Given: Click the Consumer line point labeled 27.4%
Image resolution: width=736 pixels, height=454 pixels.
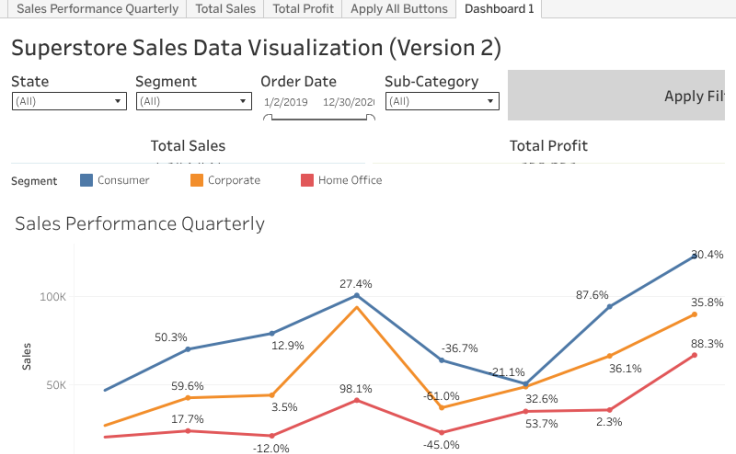Looking at the screenshot, I should pos(356,295).
